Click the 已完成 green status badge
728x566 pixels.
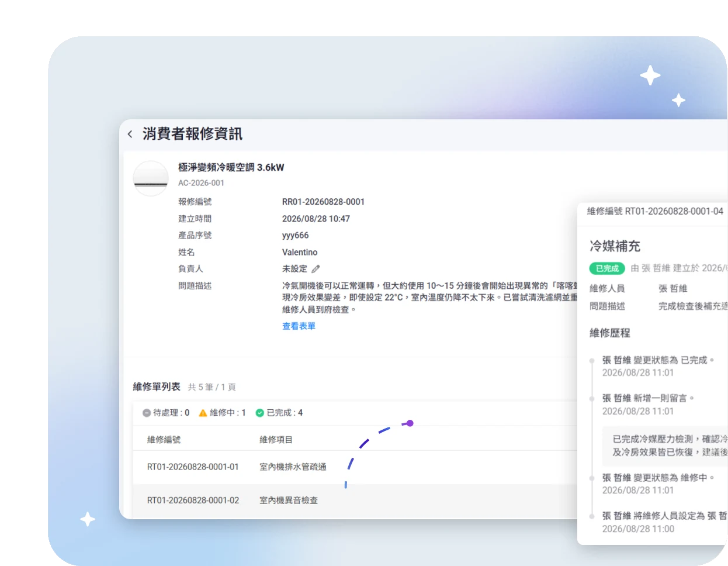[x=607, y=268]
